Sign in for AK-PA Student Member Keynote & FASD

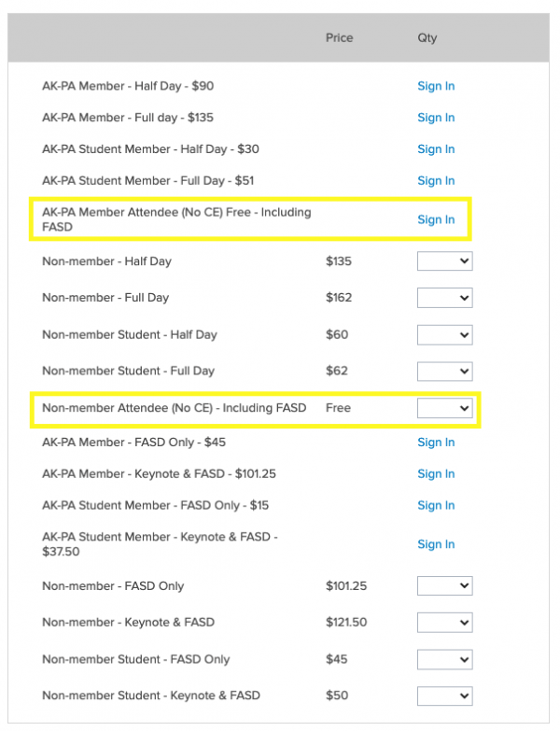point(436,544)
